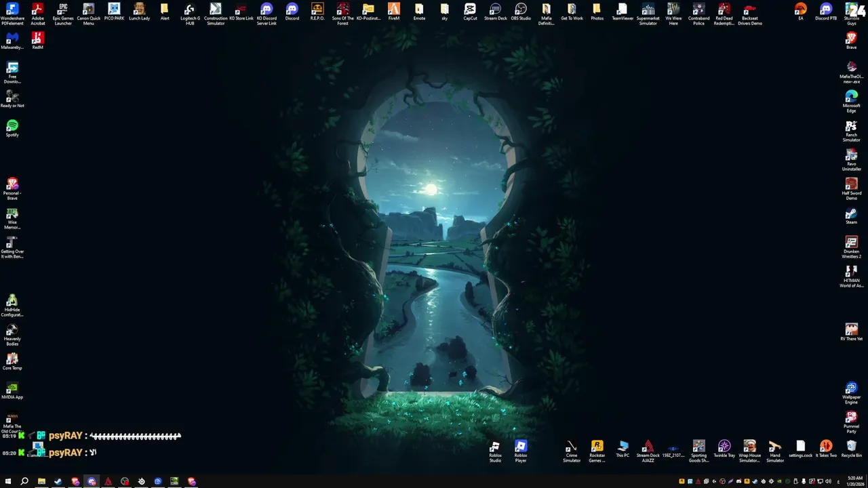Select the Pummel Party icon

851,422
